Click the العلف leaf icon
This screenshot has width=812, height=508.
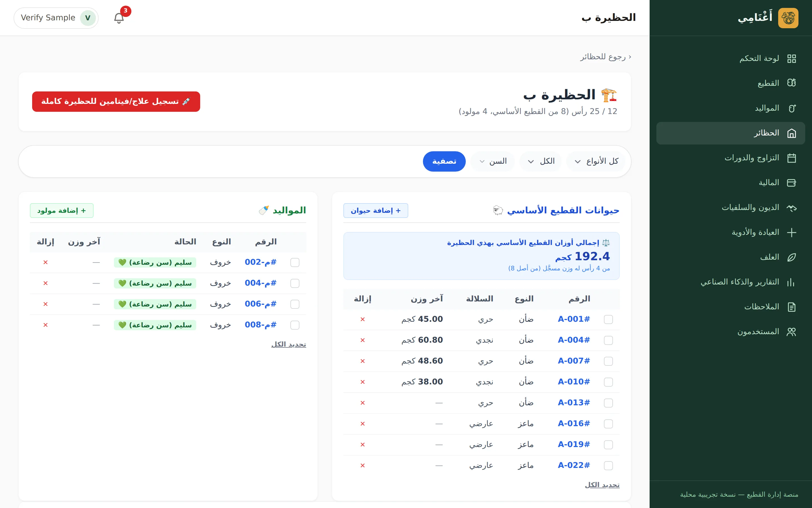(x=791, y=257)
